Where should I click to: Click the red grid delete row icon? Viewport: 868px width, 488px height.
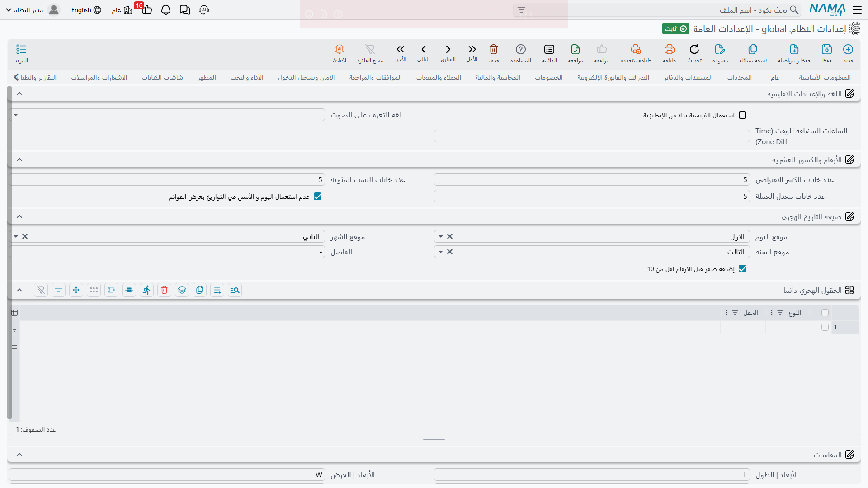(x=165, y=290)
